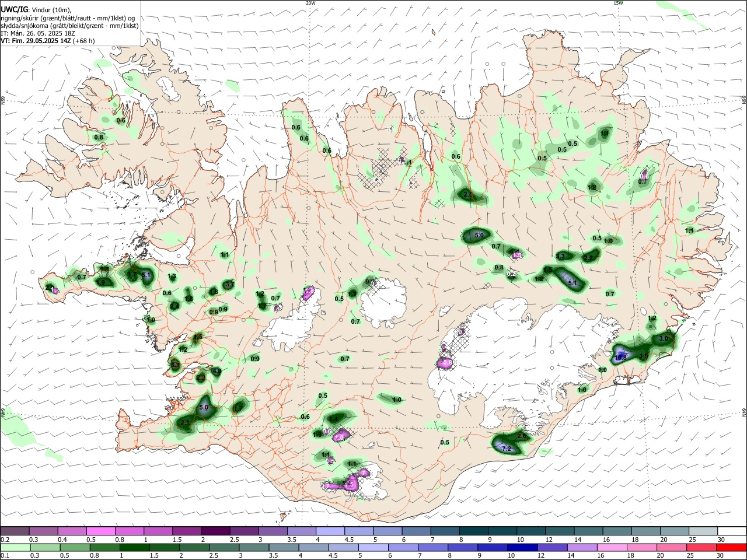The width and height of the screenshot is (747, 560).
Task: Pick the bottom legend row swatch labeled 20
Action: [672, 547]
